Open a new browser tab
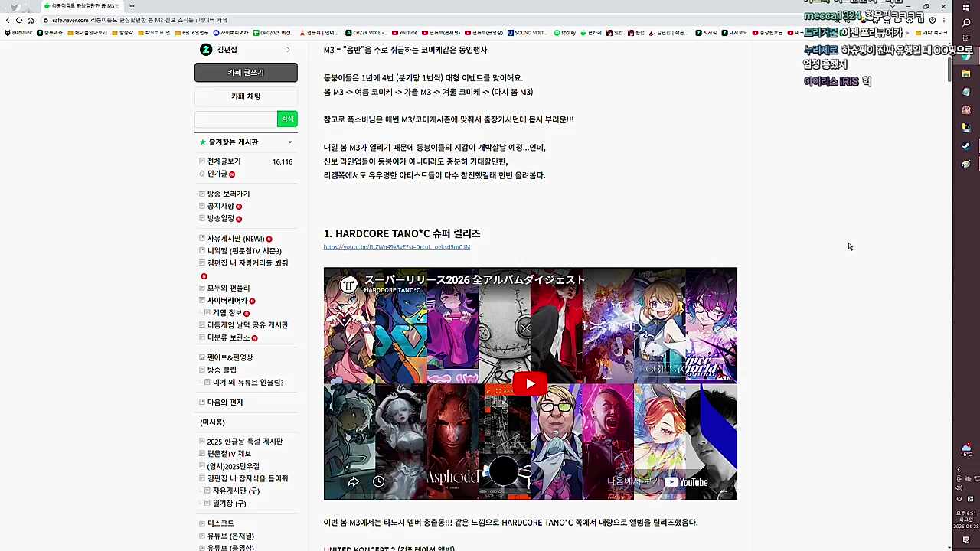Viewport: 980px width, 551px height. click(x=132, y=6)
